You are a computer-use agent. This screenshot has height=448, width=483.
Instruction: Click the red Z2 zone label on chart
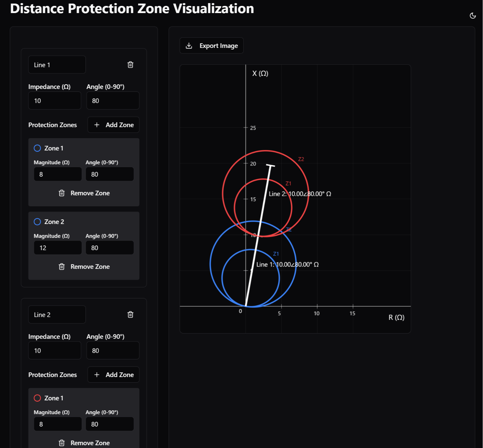pyautogui.click(x=301, y=159)
